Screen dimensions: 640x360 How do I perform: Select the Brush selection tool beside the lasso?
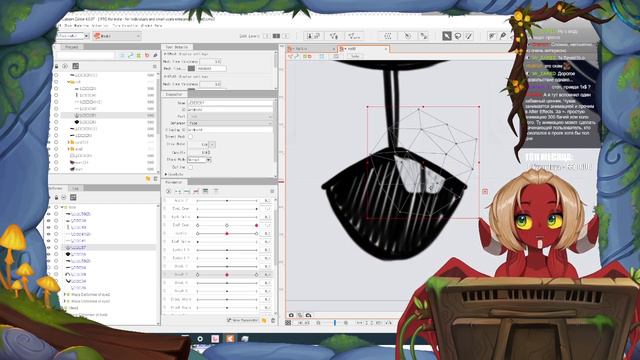[x=469, y=36]
